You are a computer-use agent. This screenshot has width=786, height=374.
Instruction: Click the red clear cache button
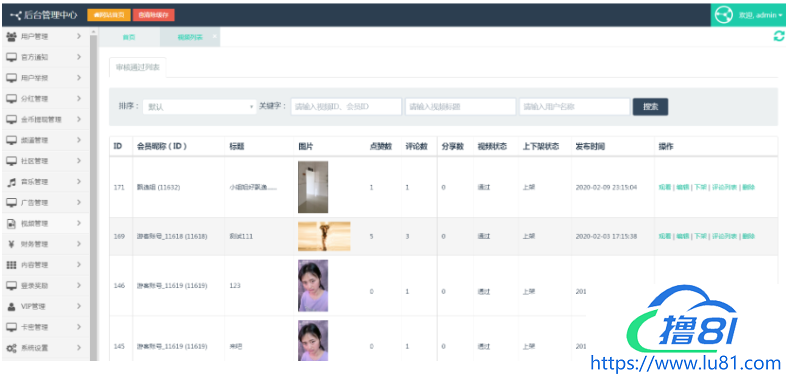[x=154, y=15]
